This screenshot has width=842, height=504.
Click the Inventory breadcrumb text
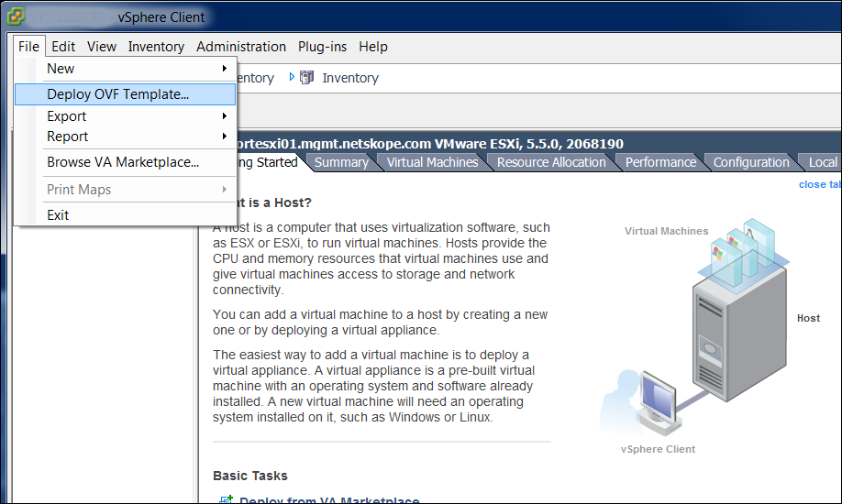pyautogui.click(x=350, y=78)
